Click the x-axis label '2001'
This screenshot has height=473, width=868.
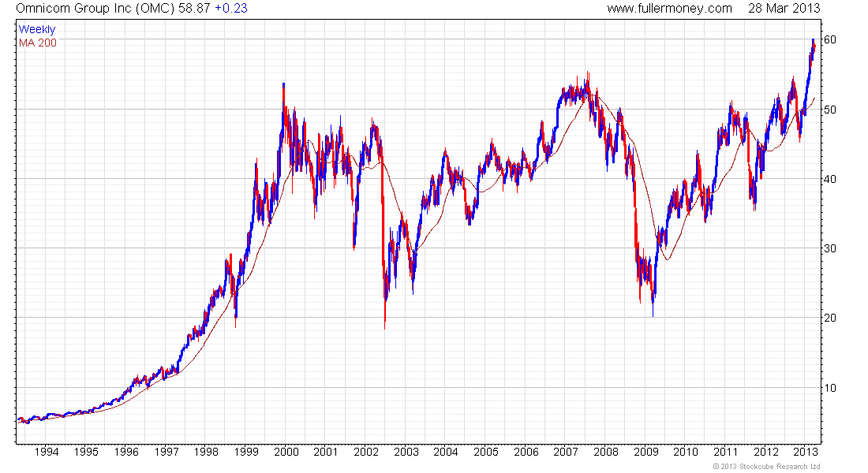click(x=325, y=452)
